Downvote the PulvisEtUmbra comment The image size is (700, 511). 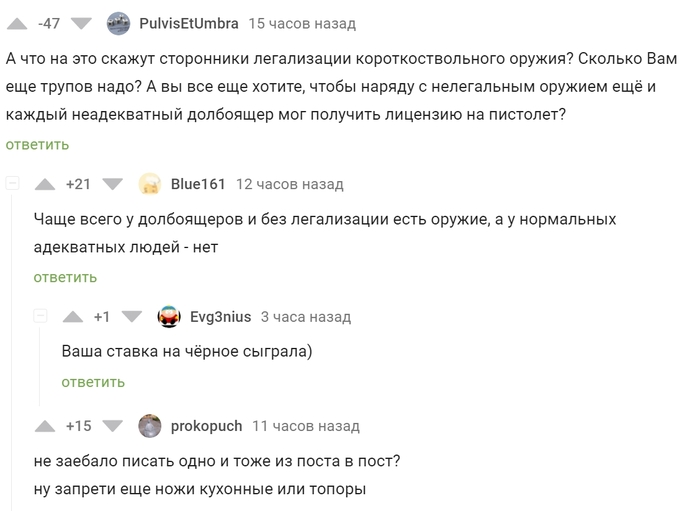(83, 23)
